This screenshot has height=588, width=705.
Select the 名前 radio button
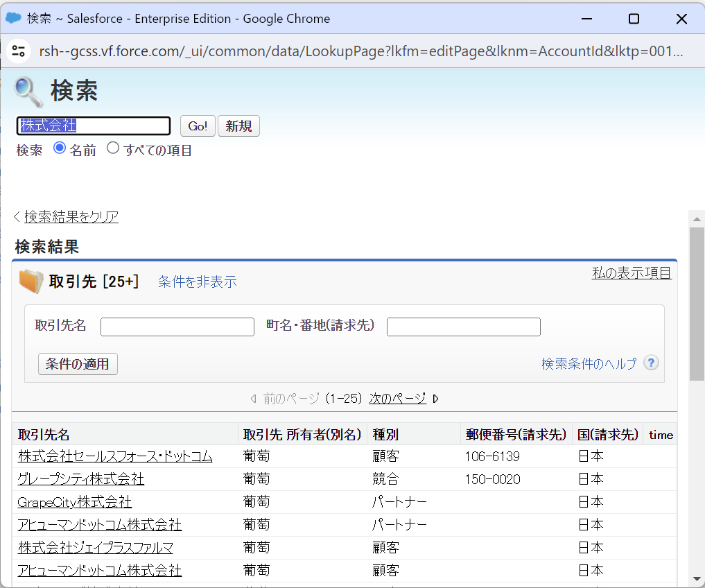(x=60, y=148)
